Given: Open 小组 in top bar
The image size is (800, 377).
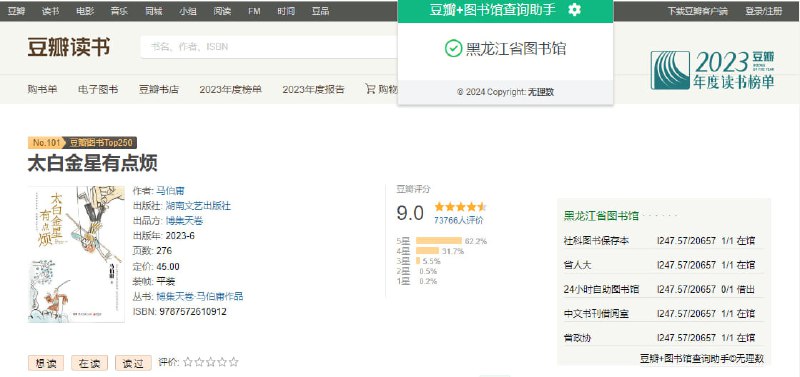Looking at the screenshot, I should coord(188,11).
